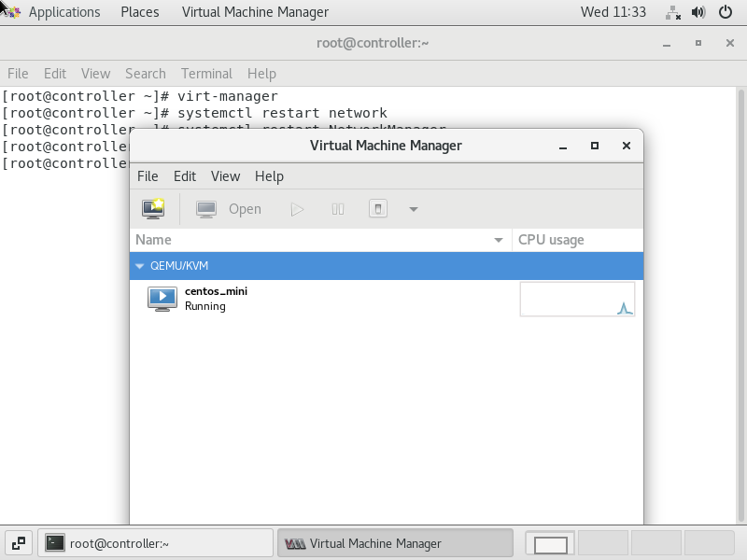
Task: Open the volume speaker icon
Action: click(698, 12)
